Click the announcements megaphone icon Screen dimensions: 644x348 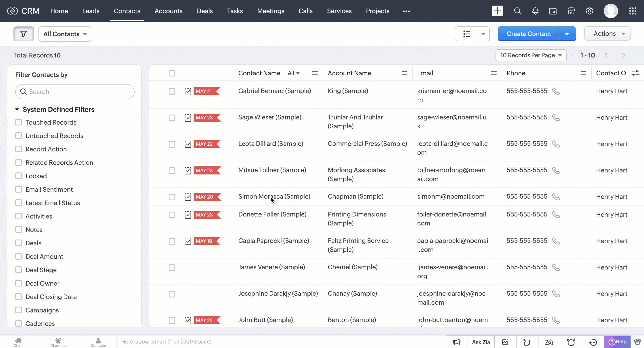point(456,342)
